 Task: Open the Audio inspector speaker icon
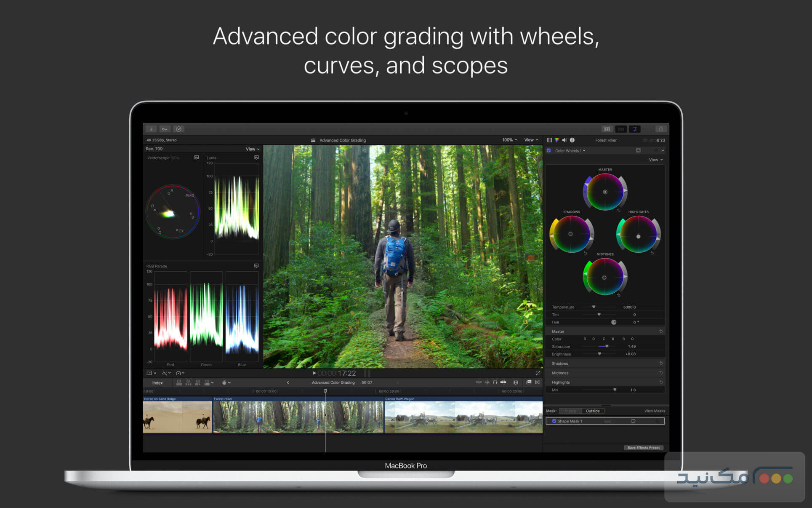click(x=564, y=140)
